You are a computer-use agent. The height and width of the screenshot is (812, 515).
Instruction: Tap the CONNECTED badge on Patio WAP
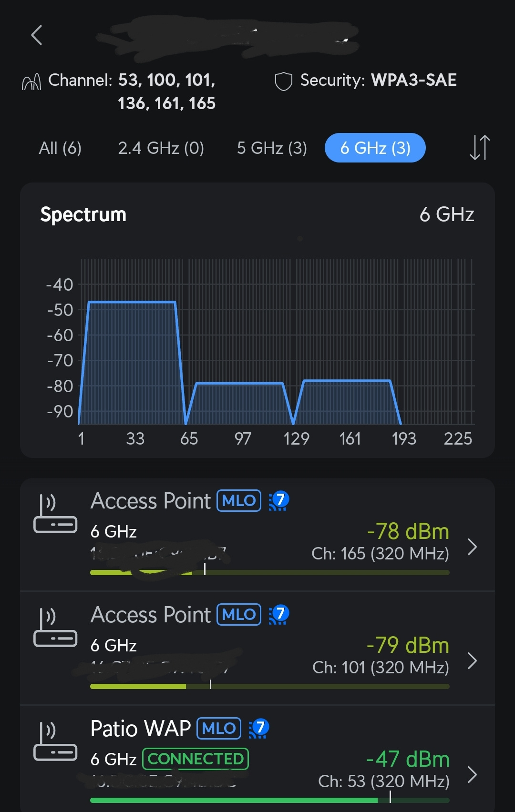click(x=196, y=759)
